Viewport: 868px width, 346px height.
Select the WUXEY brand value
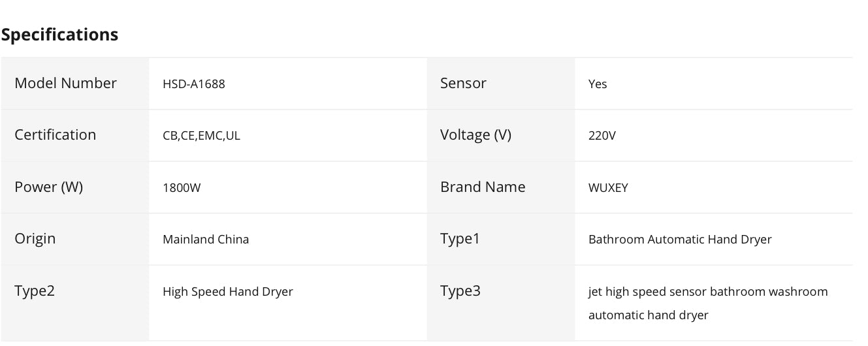pyautogui.click(x=608, y=188)
